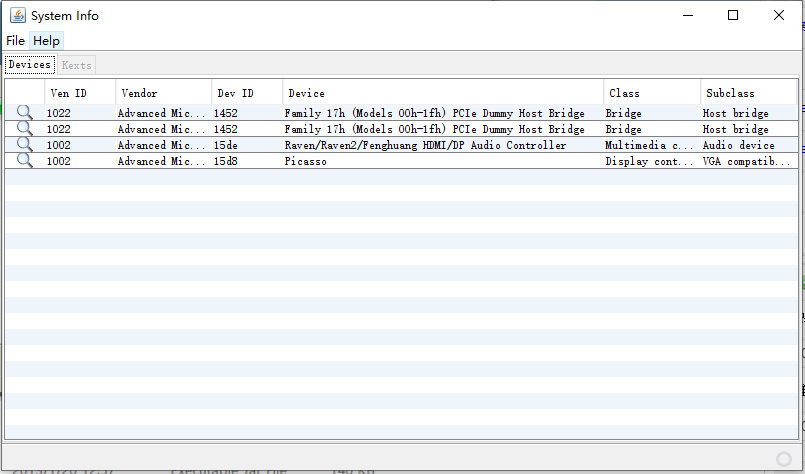
Task: Click magnifier icon beside HDMI/DP Audio Controller
Action: 25,145
